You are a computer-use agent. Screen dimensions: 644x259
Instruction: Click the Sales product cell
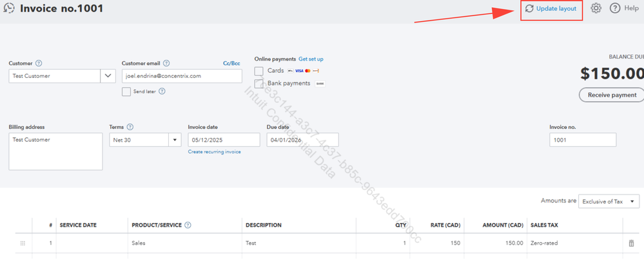(x=185, y=244)
